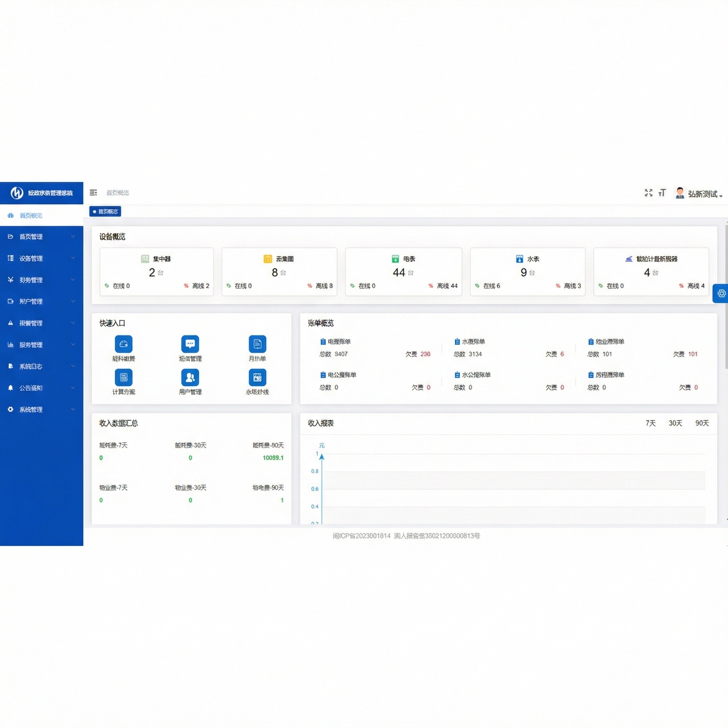Screen dimensions: 728x728
Task: Open 用户管理 quick-entry people icon
Action: 190,377
